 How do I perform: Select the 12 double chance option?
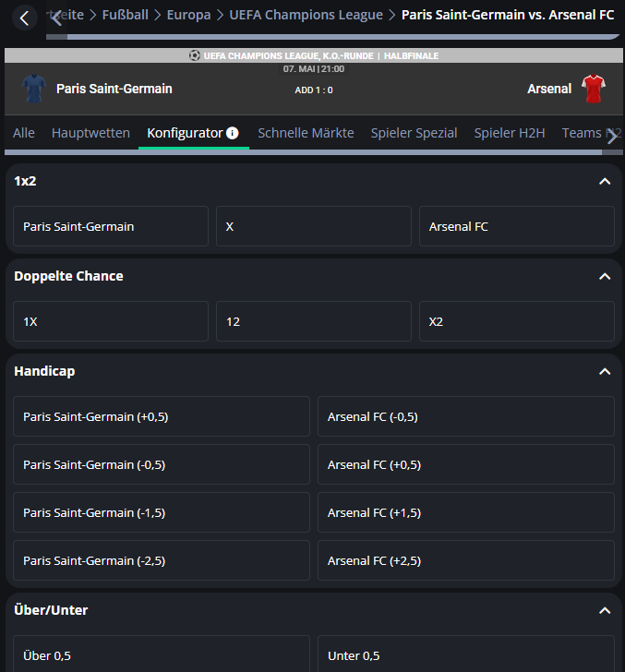pos(314,321)
